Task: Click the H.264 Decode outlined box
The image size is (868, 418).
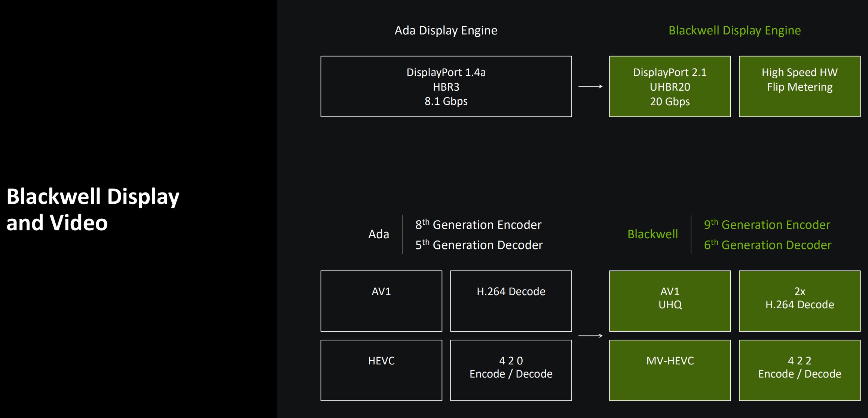Action: coord(511,301)
